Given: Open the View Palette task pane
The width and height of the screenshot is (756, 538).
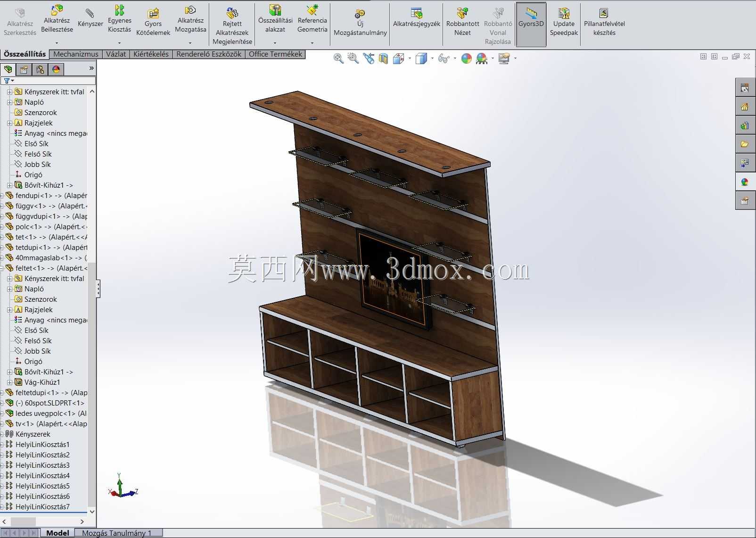Looking at the screenshot, I should tap(745, 163).
